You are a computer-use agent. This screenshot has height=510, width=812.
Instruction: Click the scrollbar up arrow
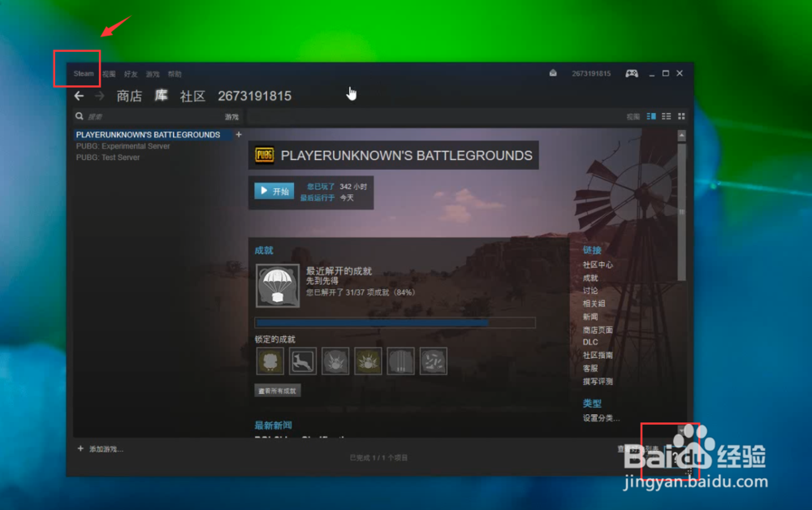click(x=681, y=136)
